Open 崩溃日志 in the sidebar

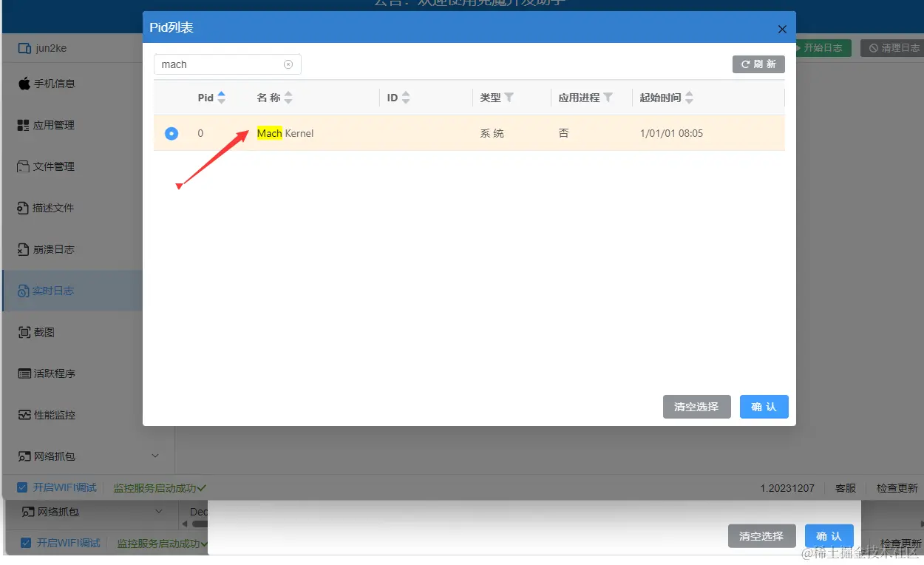coord(47,249)
